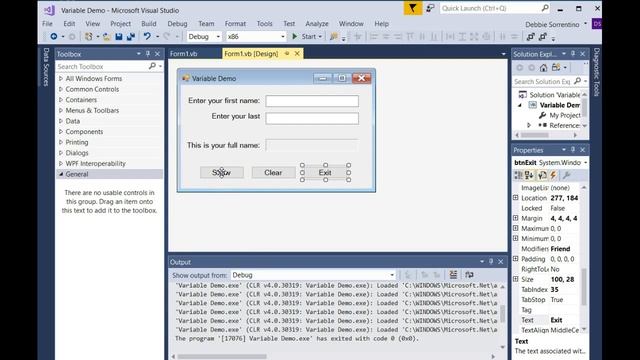This screenshot has height=360, width=640.
Task: Click the Clear All output icon
Action: click(x=453, y=275)
